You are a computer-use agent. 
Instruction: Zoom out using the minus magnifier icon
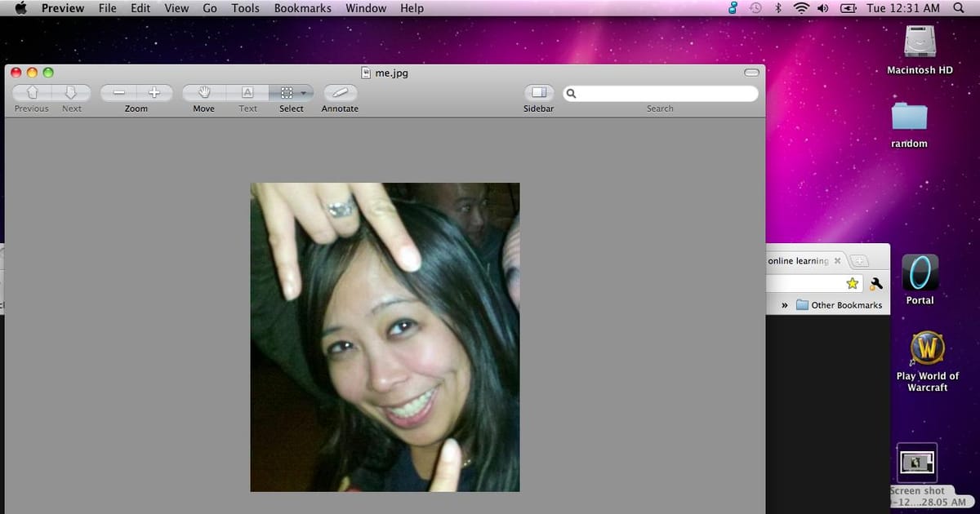(x=119, y=92)
